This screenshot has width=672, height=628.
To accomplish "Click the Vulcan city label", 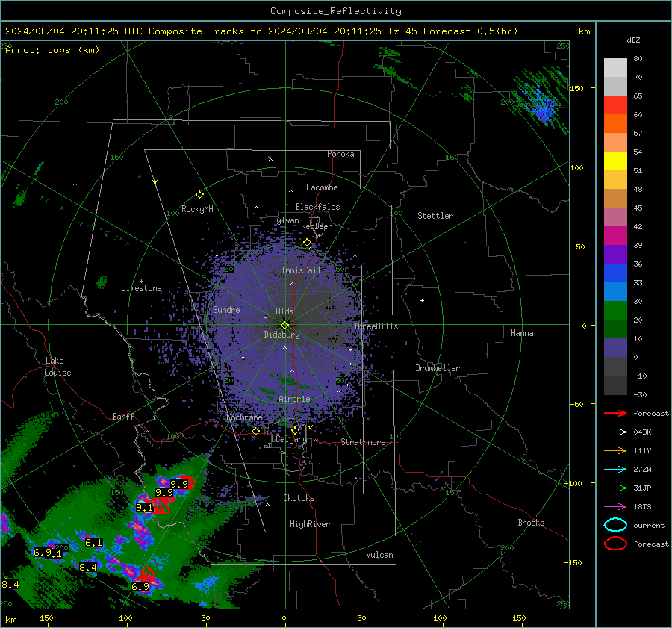I will [x=379, y=555].
